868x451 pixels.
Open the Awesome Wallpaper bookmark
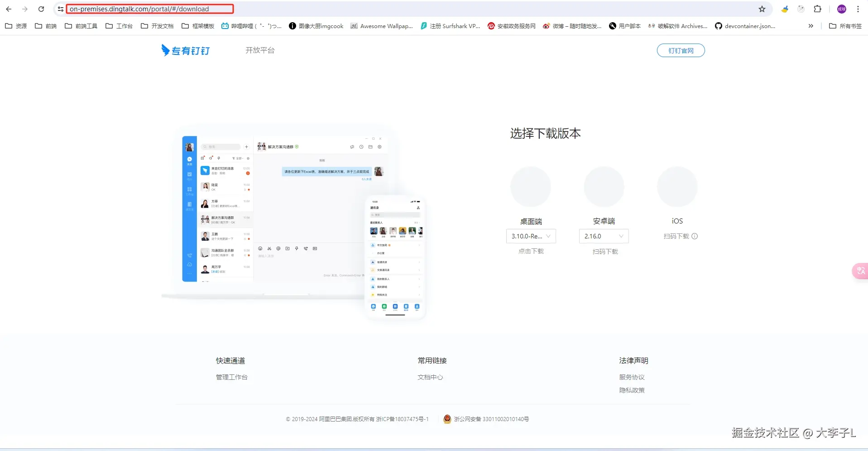[x=382, y=26]
